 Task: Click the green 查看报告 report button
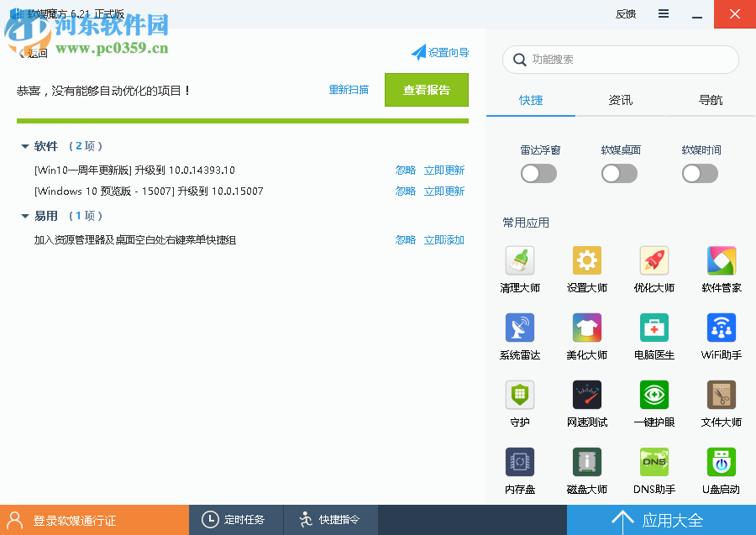click(x=426, y=90)
